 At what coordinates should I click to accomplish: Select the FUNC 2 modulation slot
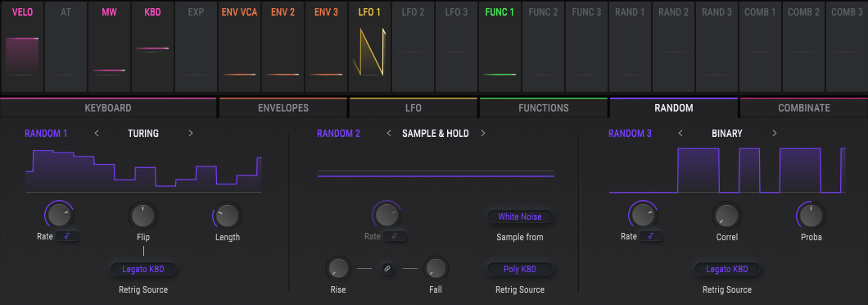pos(543,47)
